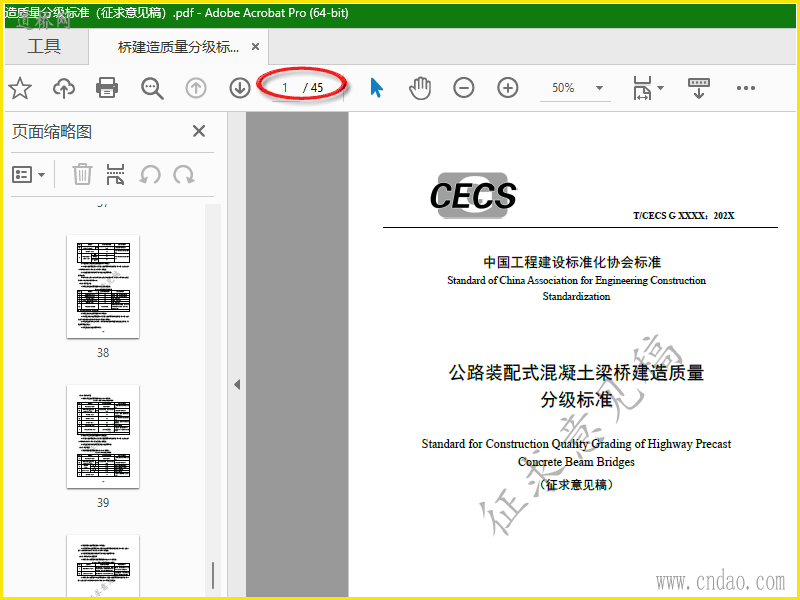Open the zoom level dropdown arrow

(x=599, y=88)
